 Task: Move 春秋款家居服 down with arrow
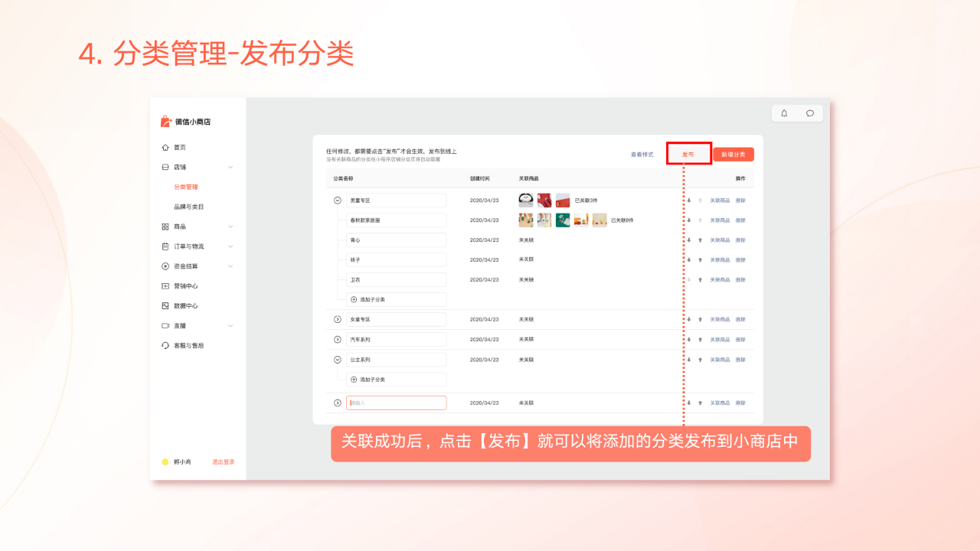click(689, 220)
